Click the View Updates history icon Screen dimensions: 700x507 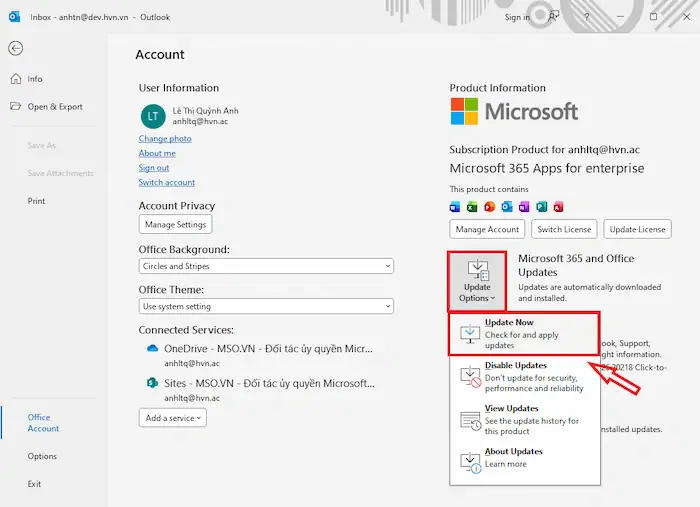(x=471, y=420)
